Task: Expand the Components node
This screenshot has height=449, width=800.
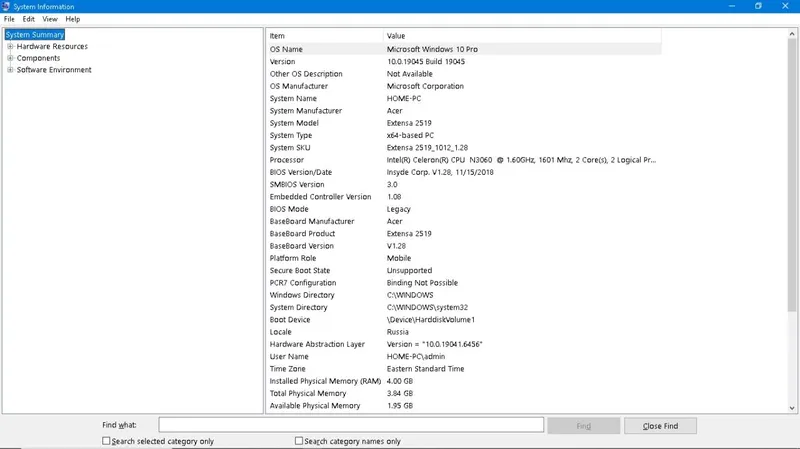Action: [10, 58]
